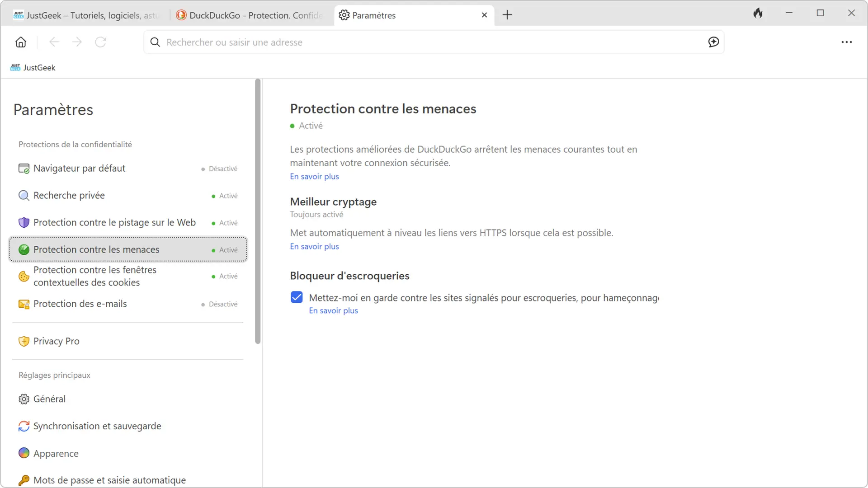The image size is (868, 488).
Task: Click the Désactivé status of Protection des e-mails
Action: [219, 304]
